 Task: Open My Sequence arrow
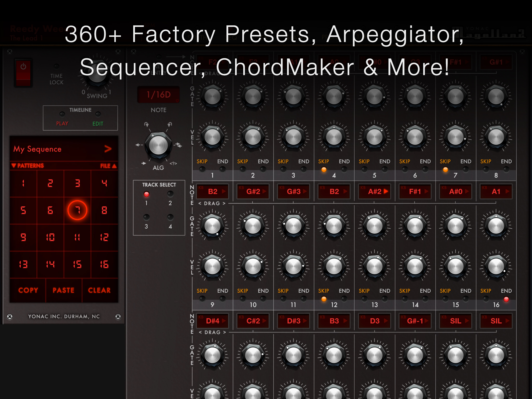tap(108, 149)
